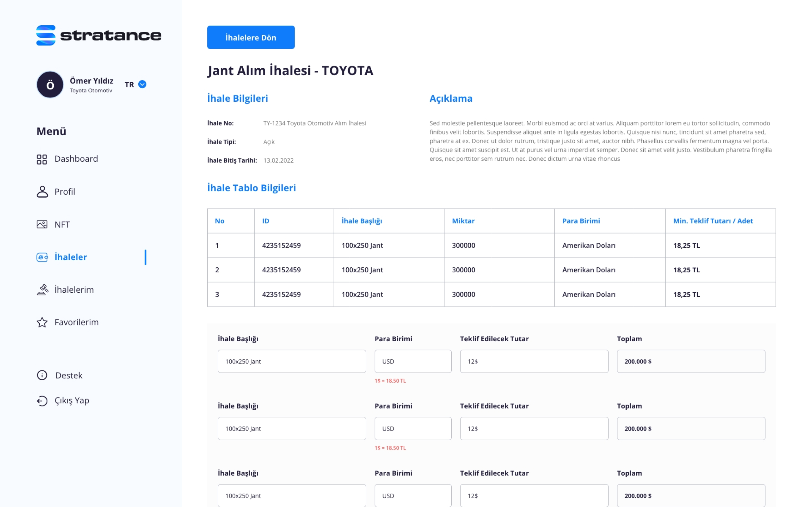Click the İhaleler sidebar icon
This screenshot has width=812, height=507.
pyautogui.click(x=42, y=257)
